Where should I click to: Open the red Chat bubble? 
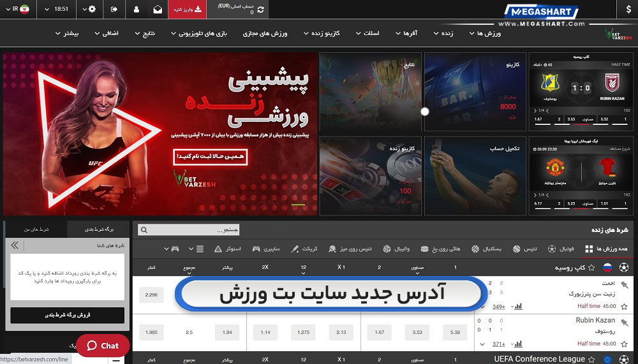(103, 346)
